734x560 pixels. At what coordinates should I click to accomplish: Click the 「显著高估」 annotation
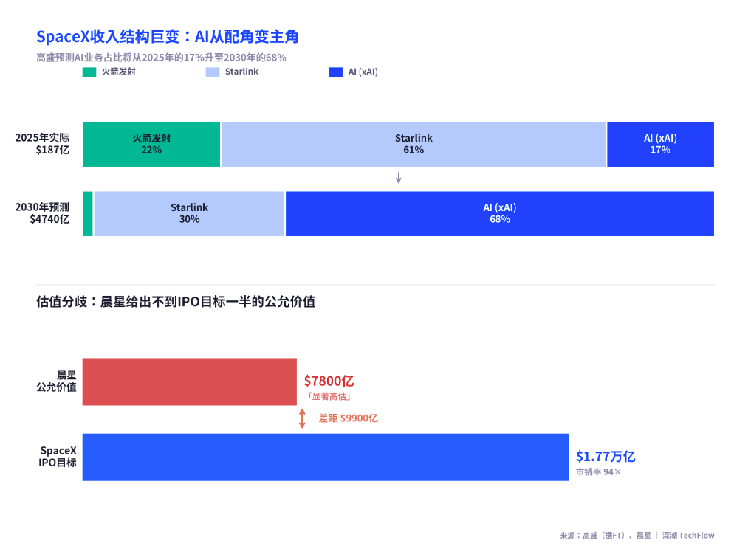point(329,396)
